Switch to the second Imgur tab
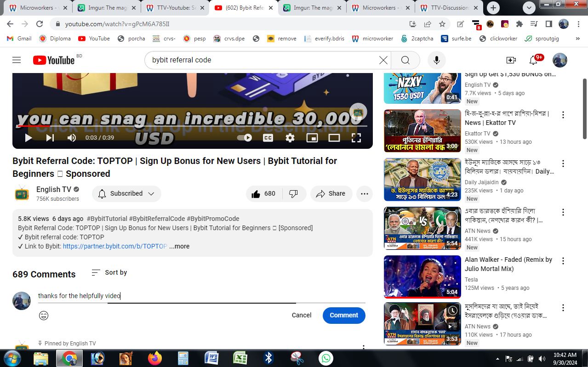 pos(312,8)
